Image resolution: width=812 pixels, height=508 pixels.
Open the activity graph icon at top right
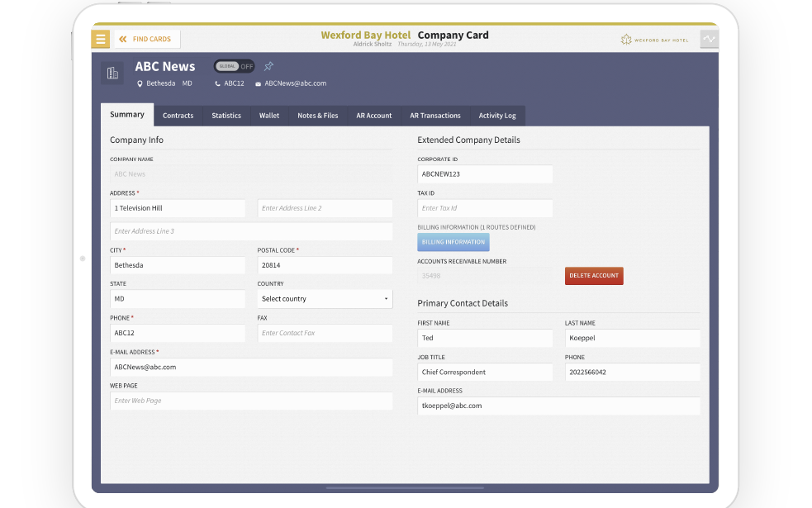708,39
